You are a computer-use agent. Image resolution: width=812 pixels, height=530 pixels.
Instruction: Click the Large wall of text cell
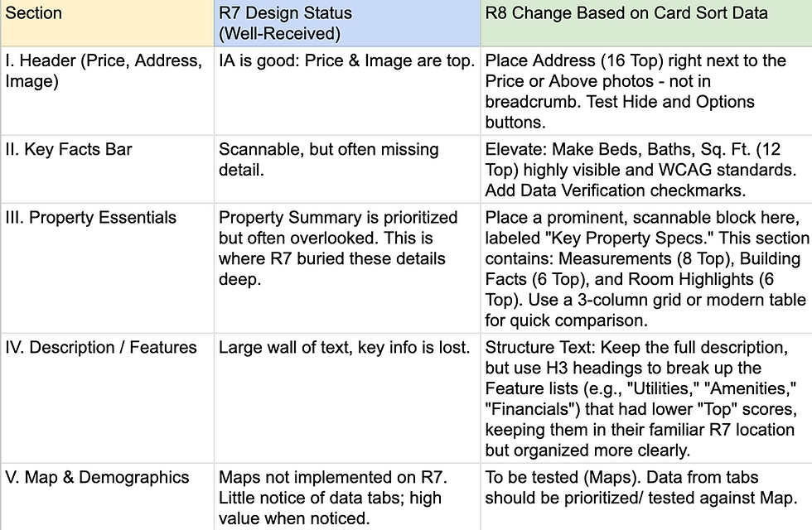click(x=347, y=398)
